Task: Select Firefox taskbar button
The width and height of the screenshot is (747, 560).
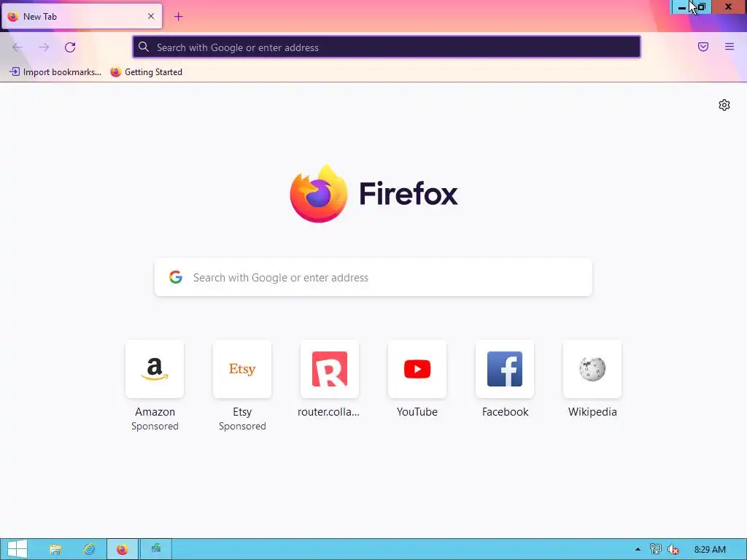Action: [x=123, y=550]
